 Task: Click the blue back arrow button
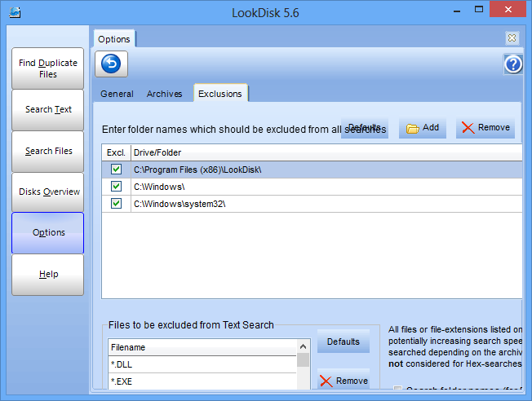(x=111, y=64)
